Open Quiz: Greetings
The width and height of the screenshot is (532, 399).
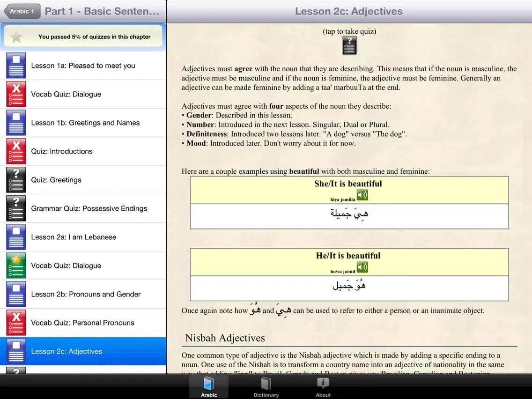tap(83, 180)
